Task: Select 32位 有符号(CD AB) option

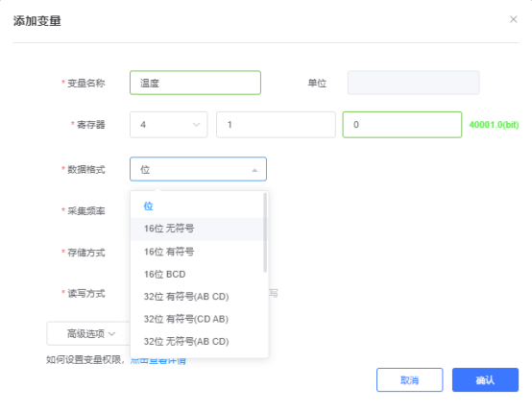Action: tap(197, 319)
